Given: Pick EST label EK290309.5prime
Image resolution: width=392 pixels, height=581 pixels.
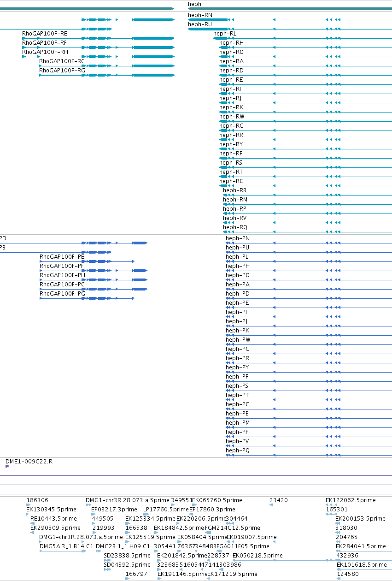Looking at the screenshot, I should pyautogui.click(x=55, y=528).
